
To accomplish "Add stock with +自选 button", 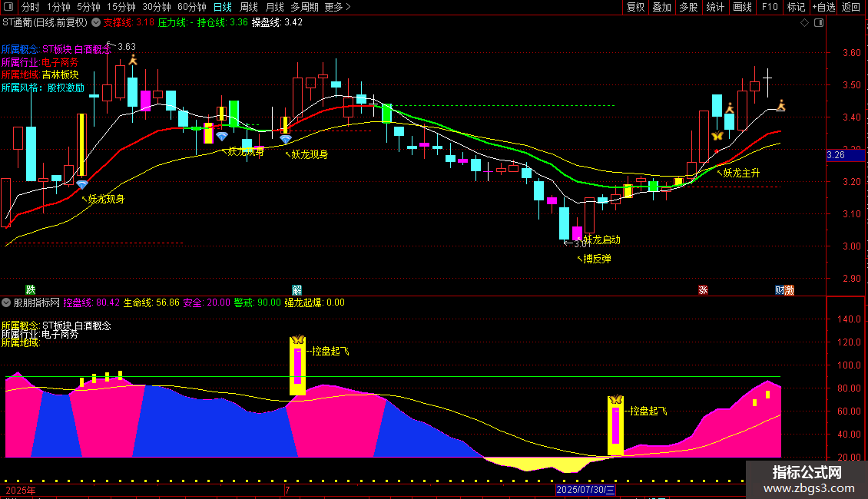I will click(823, 7).
